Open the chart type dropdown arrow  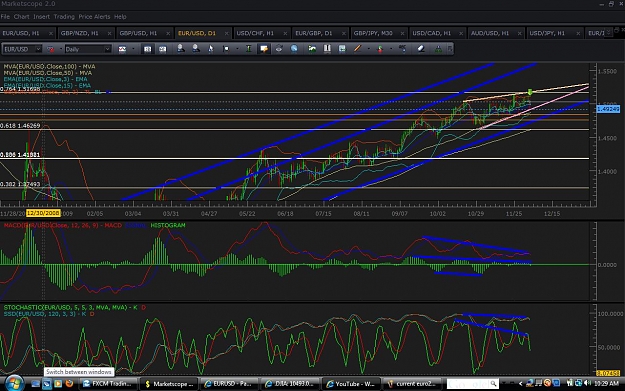coord(133,49)
